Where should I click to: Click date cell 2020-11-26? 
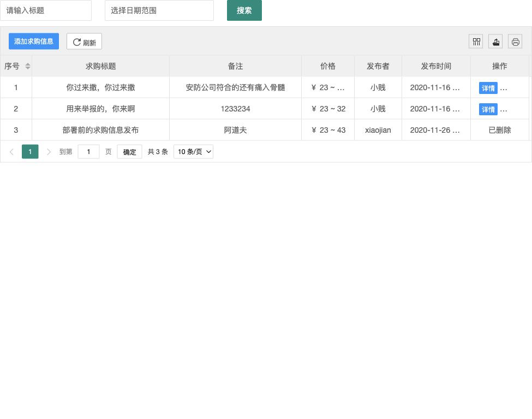tap(436, 130)
